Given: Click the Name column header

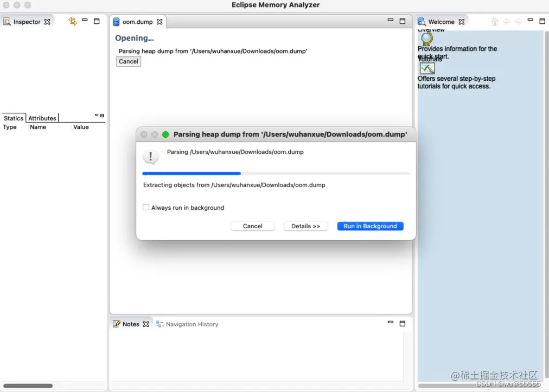Looking at the screenshot, I should coord(38,127).
